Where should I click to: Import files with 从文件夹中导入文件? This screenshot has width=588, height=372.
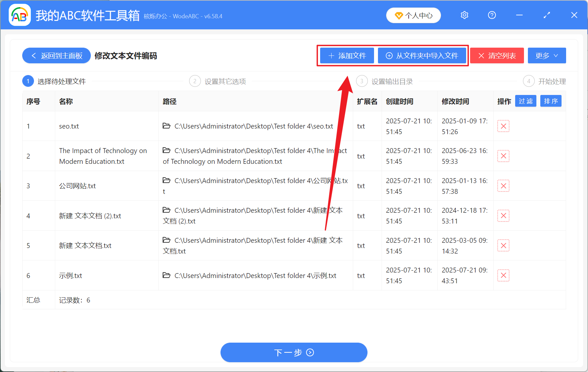click(x=422, y=55)
